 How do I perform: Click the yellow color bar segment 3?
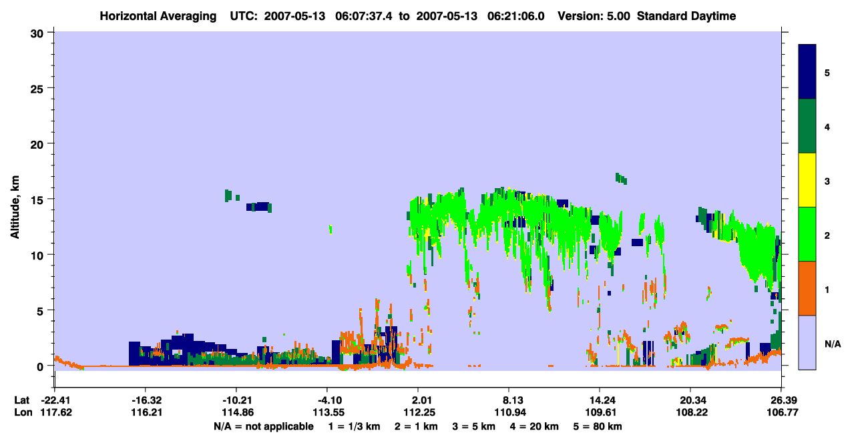[x=807, y=180]
